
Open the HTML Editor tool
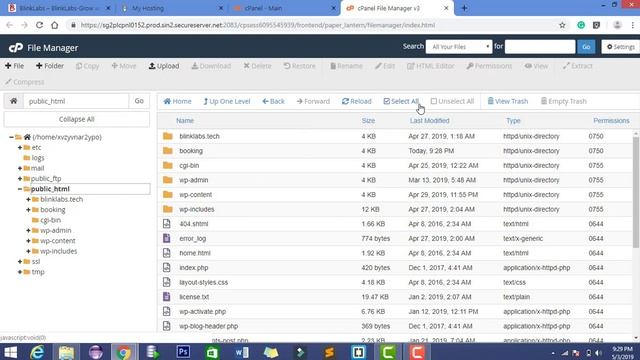[x=431, y=66]
